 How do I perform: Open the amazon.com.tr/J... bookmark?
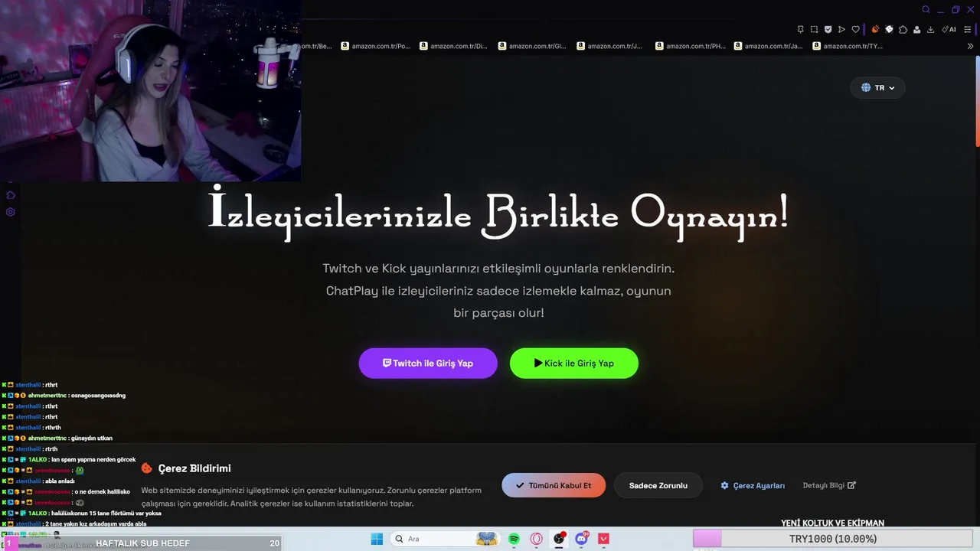pyautogui.click(x=610, y=46)
